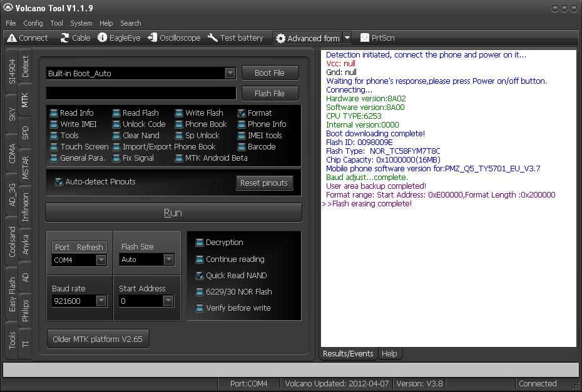
Task: Open the Help tab in results panel
Action: click(x=389, y=353)
